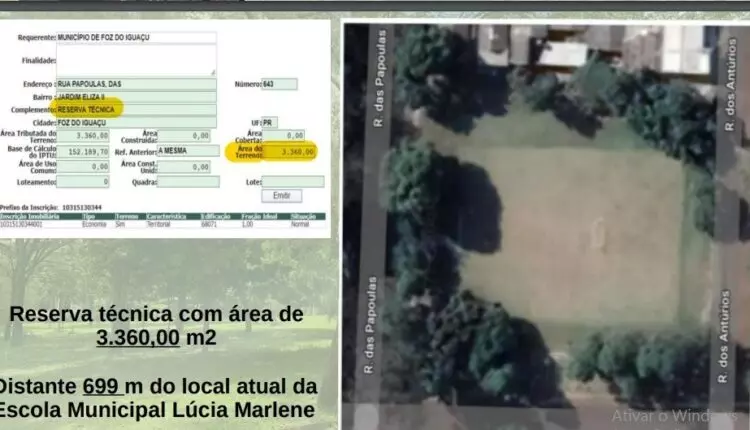Click the empty Lote field

tap(293, 182)
